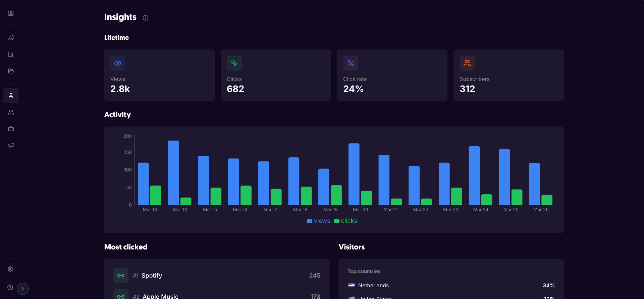Click the Most clicked heading
644x299 pixels.
(x=126, y=247)
